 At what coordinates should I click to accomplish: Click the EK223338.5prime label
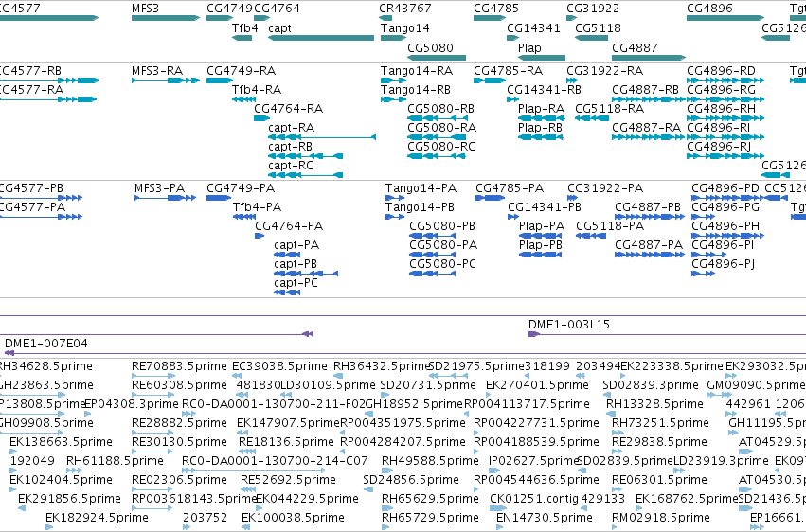[x=672, y=366]
